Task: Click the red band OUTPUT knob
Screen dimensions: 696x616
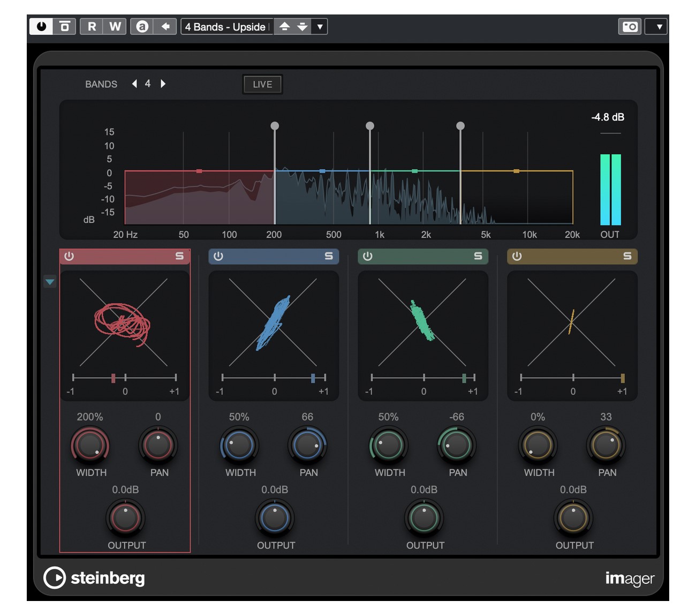Action: coord(126,518)
